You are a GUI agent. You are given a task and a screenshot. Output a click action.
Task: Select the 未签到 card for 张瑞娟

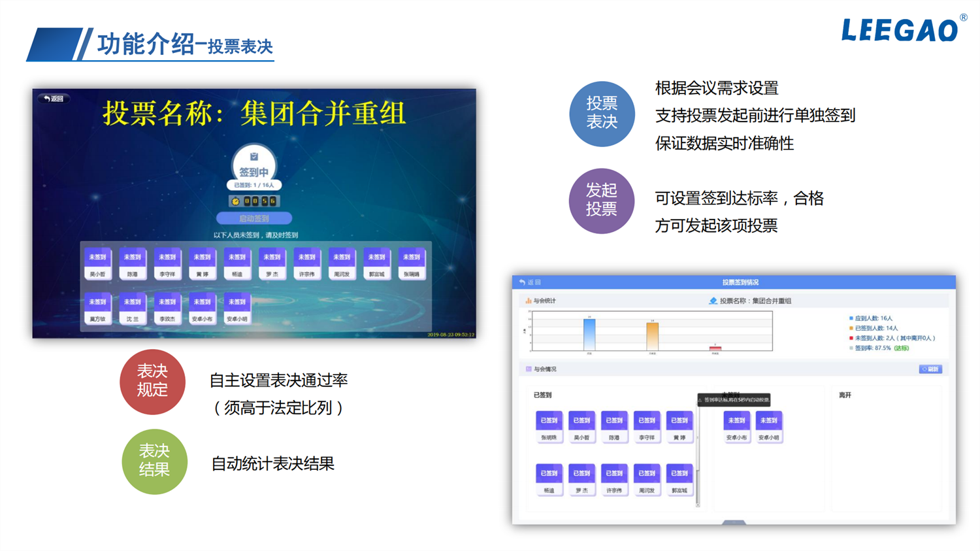coord(412,263)
